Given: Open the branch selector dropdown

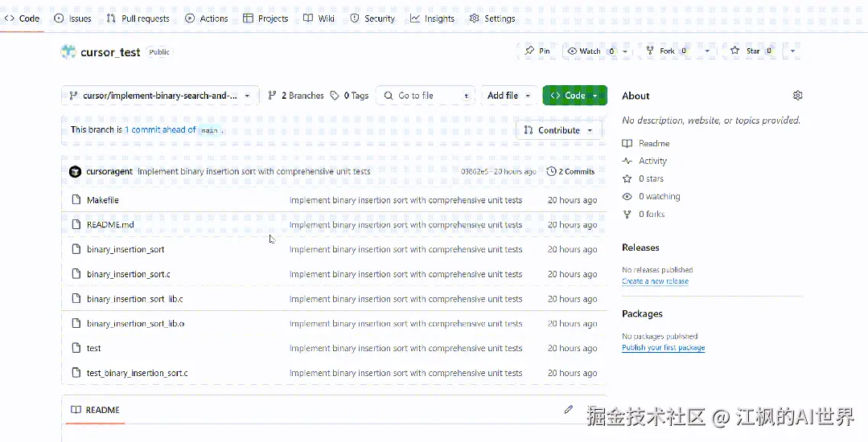Looking at the screenshot, I should tap(160, 96).
